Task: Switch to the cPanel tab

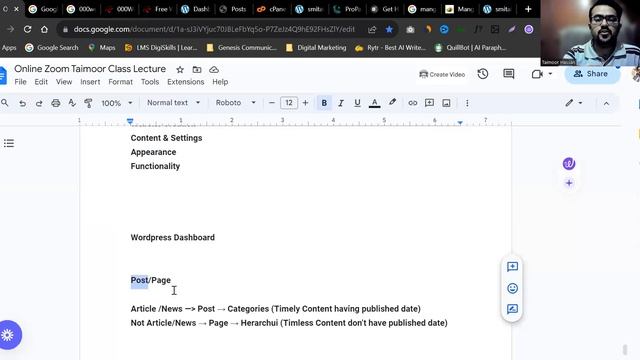Action: point(271,9)
